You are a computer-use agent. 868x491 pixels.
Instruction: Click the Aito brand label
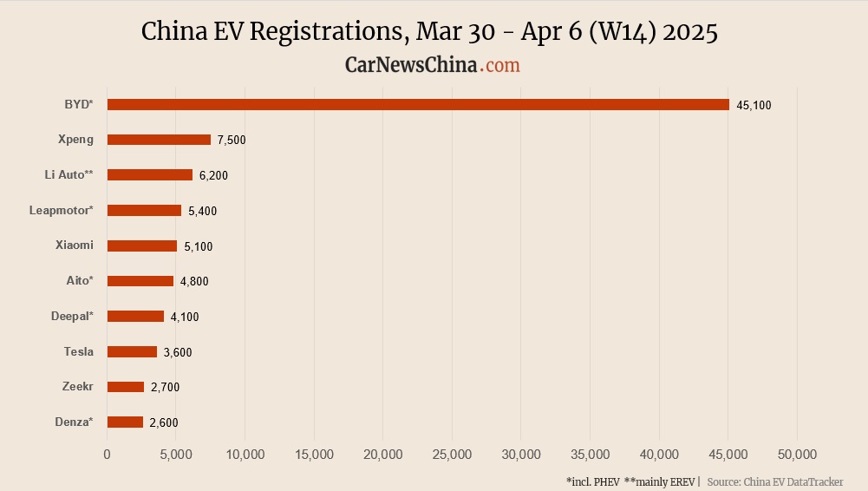point(80,280)
